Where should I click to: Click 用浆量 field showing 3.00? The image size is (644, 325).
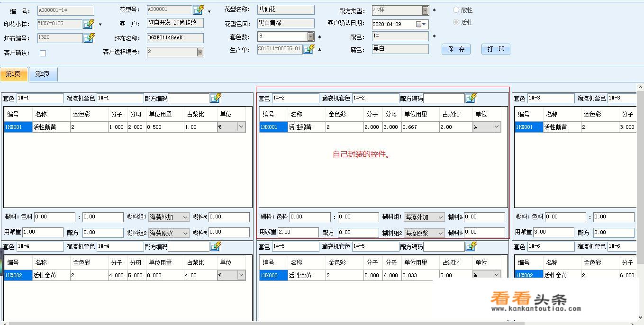(553, 232)
